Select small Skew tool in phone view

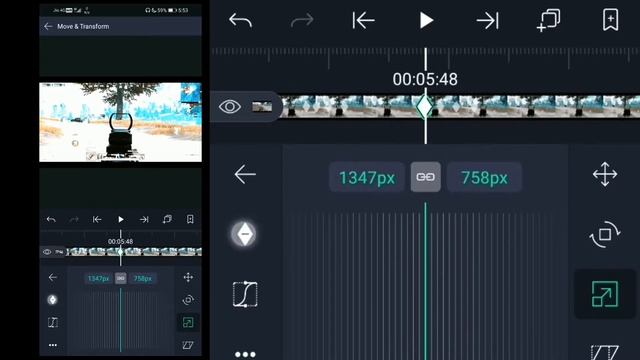188,345
